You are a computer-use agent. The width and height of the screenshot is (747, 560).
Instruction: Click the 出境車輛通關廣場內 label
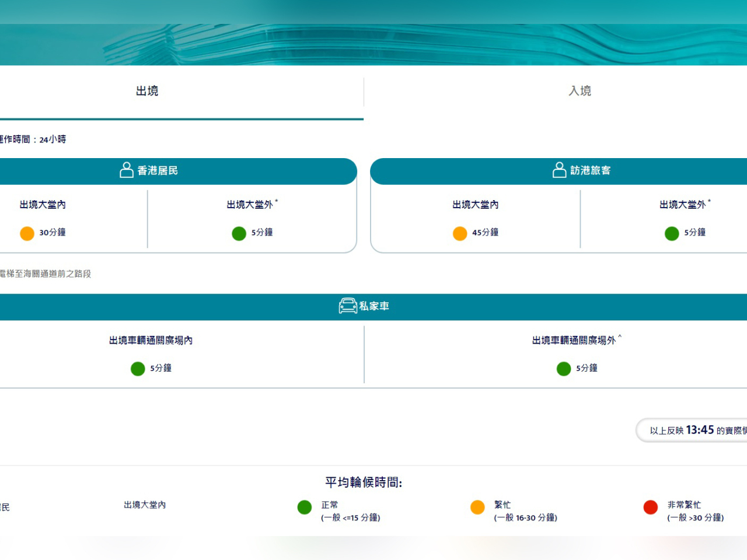[x=151, y=340]
